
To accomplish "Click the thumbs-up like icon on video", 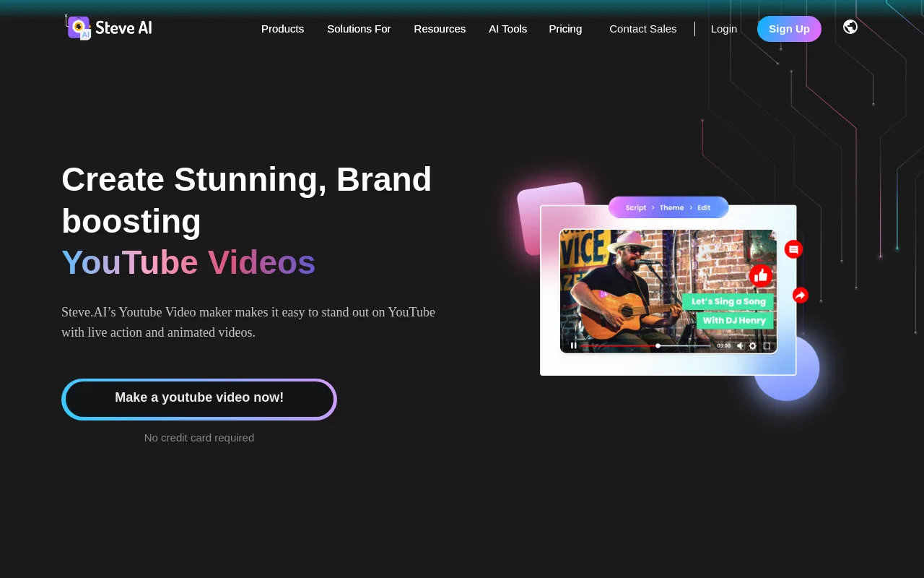I will (761, 275).
